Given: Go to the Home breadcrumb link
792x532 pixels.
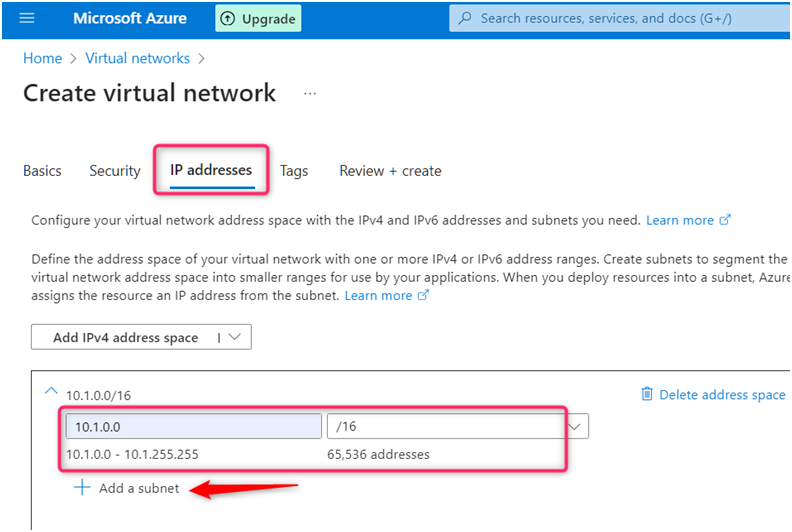Looking at the screenshot, I should [42, 59].
